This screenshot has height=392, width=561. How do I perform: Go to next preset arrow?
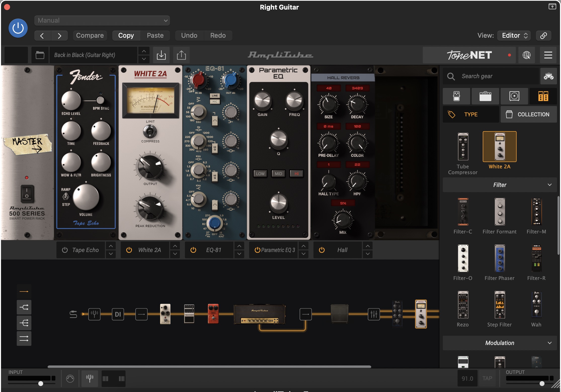click(x=59, y=36)
